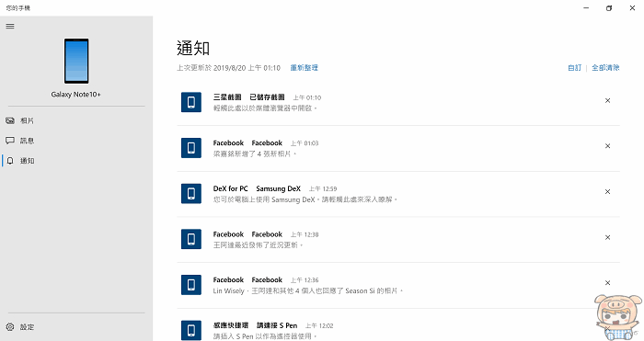Minimize the Your Phone window
644x341 pixels.
(x=586, y=7)
